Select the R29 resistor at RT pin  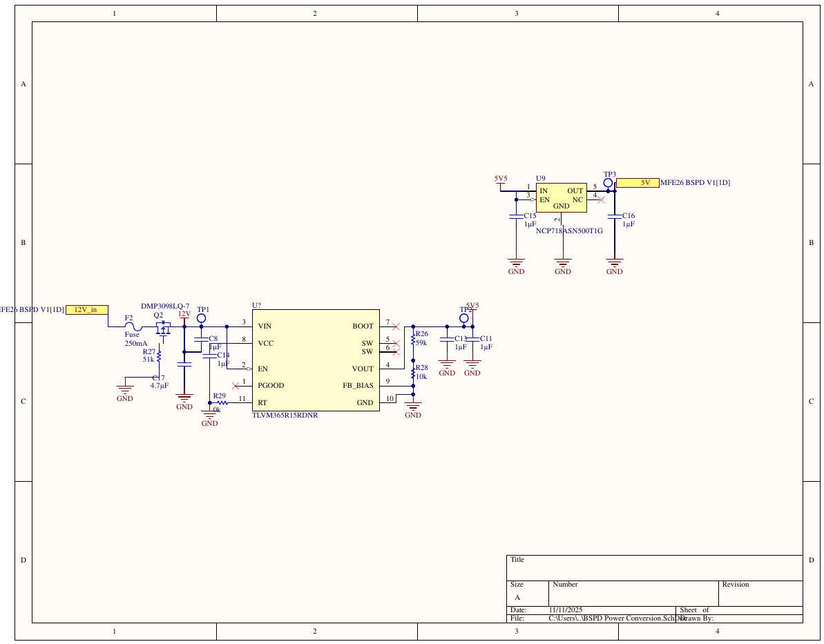pos(223,403)
